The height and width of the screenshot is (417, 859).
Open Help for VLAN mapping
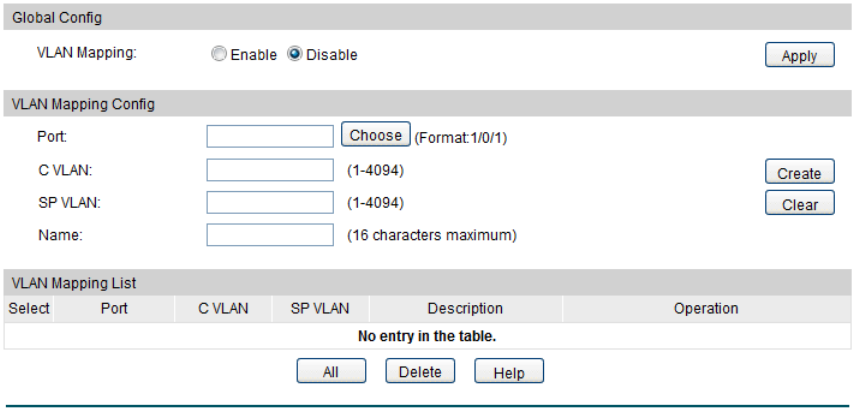[509, 372]
